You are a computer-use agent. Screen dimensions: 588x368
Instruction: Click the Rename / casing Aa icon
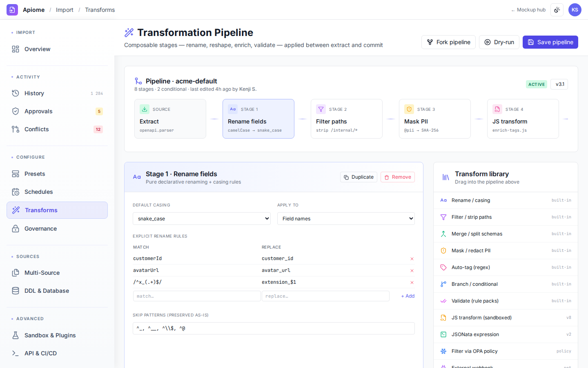443,200
